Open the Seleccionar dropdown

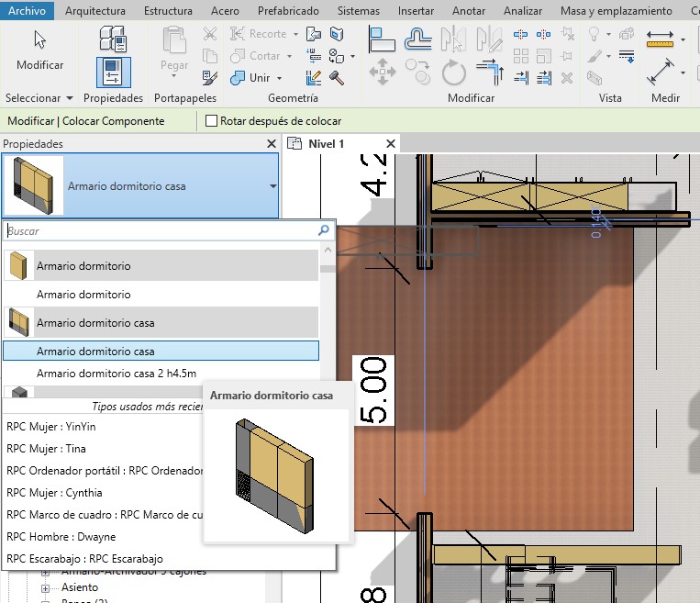(x=39, y=97)
